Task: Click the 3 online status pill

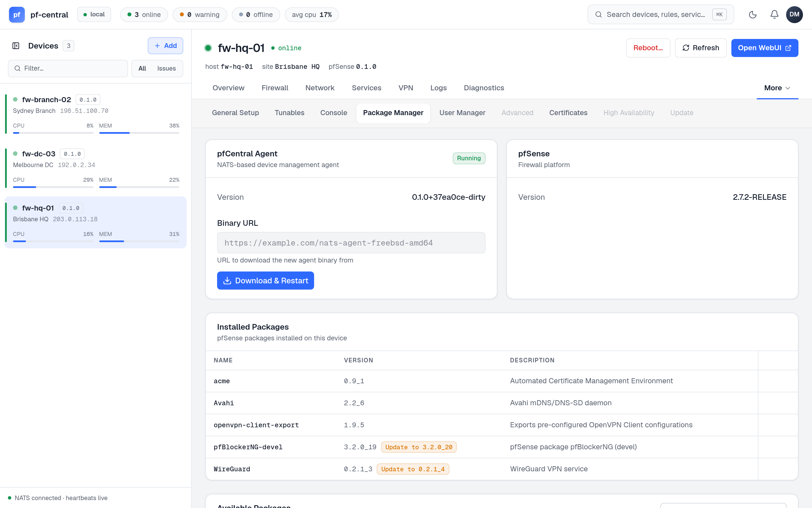Action: pos(144,14)
